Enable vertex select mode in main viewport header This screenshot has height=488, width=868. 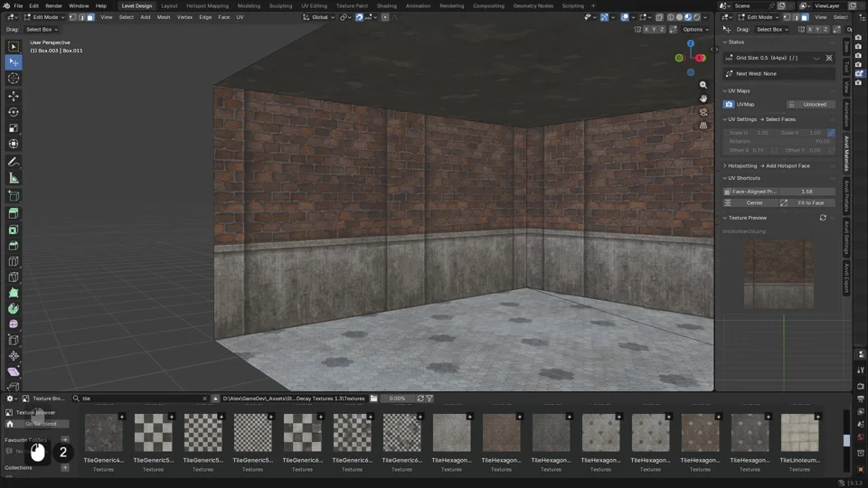pos(72,17)
